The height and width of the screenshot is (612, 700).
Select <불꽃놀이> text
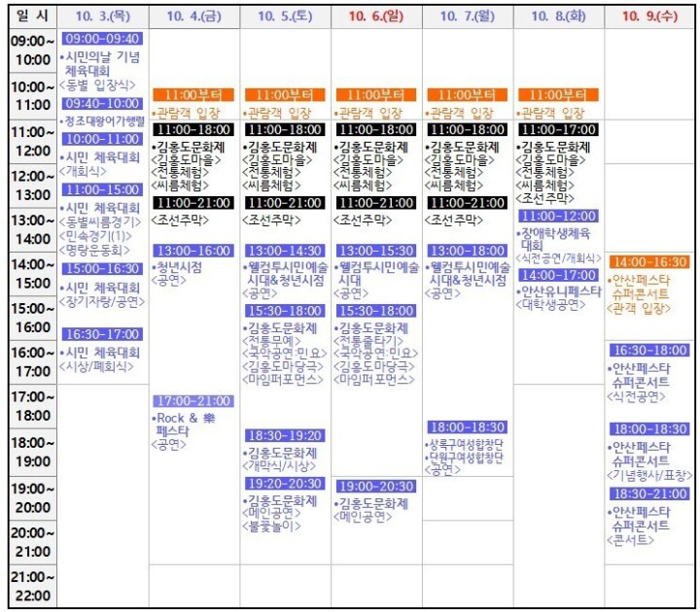pos(271,527)
